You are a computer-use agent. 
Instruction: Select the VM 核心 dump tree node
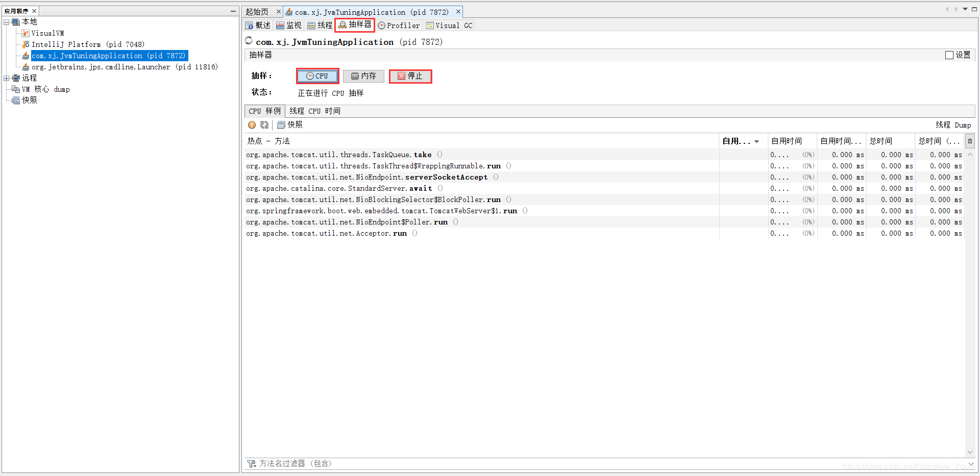[x=45, y=89]
